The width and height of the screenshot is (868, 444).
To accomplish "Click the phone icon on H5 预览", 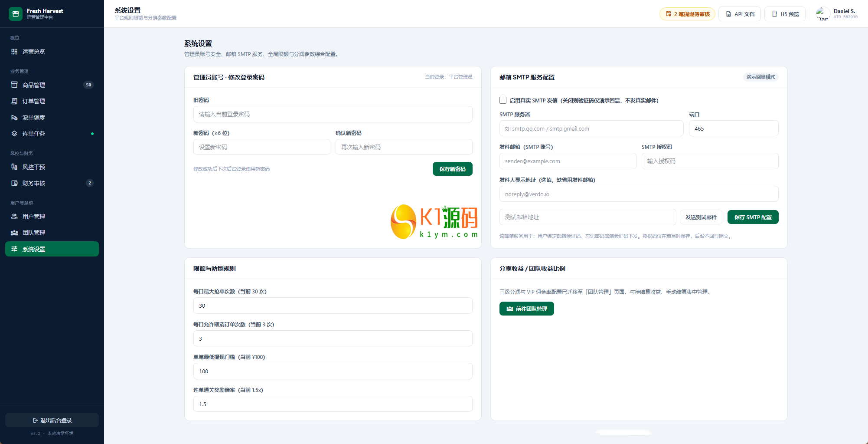I will (774, 14).
